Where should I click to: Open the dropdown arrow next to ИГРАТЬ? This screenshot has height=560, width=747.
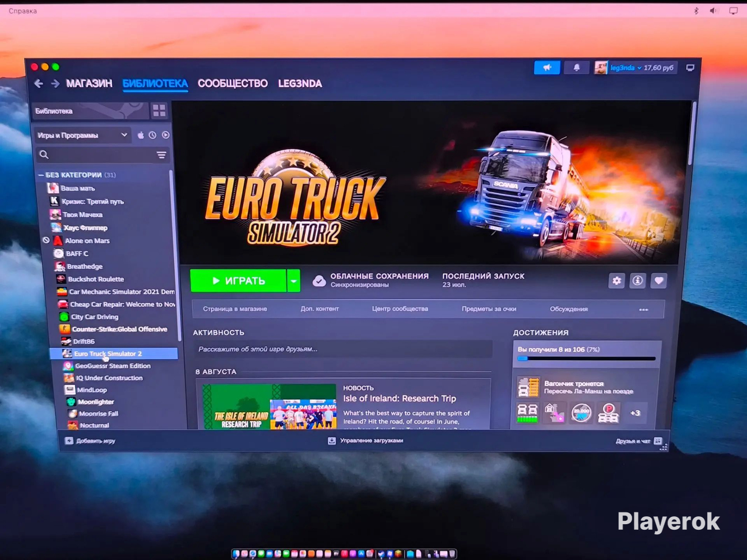pos(294,281)
